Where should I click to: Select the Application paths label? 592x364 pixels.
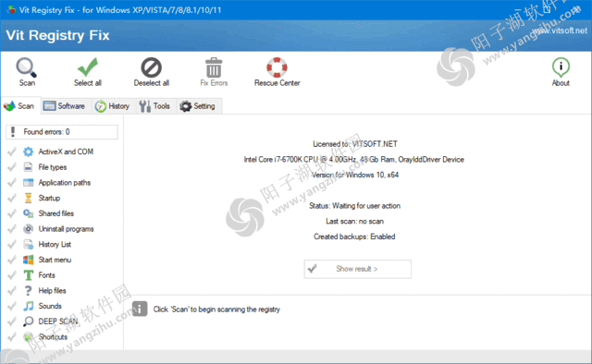click(65, 183)
